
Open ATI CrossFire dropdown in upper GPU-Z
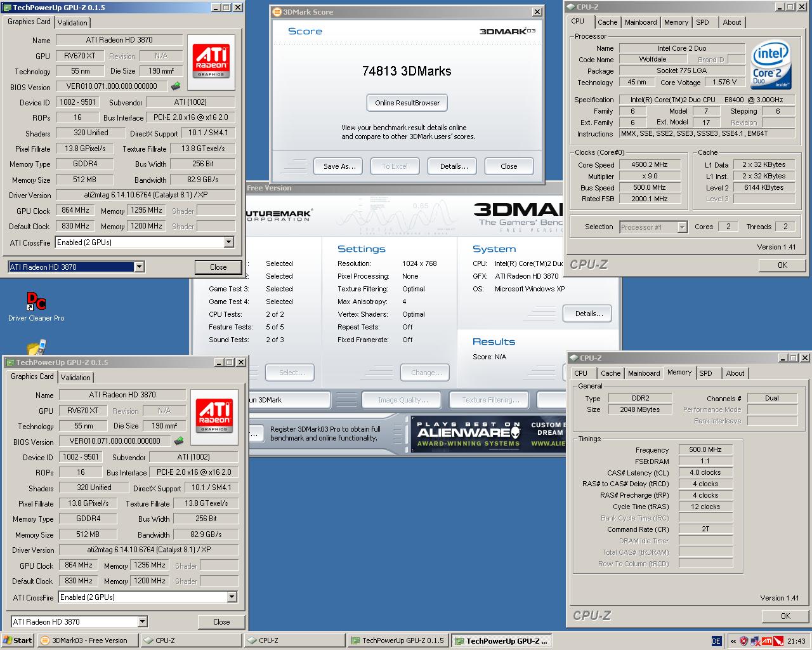pos(229,242)
